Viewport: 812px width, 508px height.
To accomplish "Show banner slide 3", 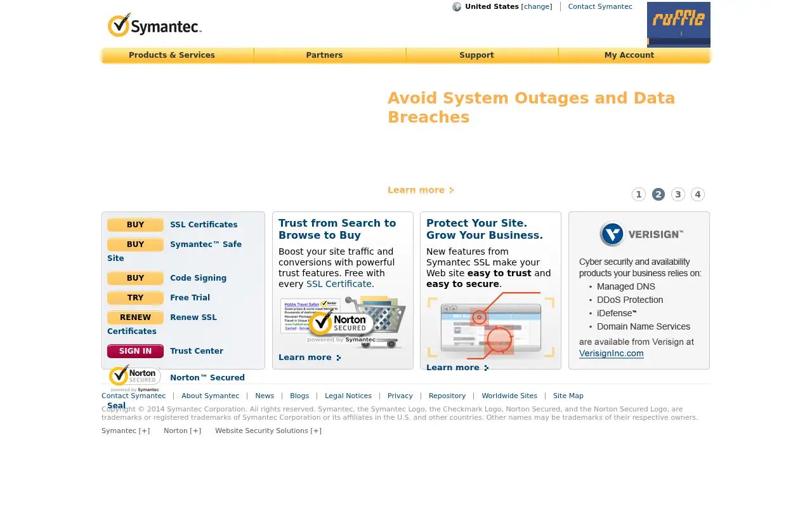I will click(x=678, y=194).
